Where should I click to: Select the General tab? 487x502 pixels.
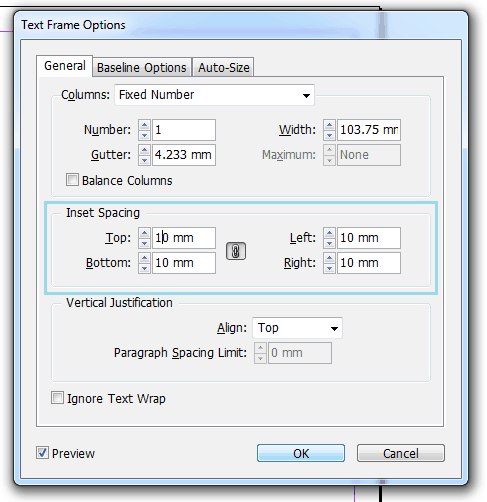(65, 66)
